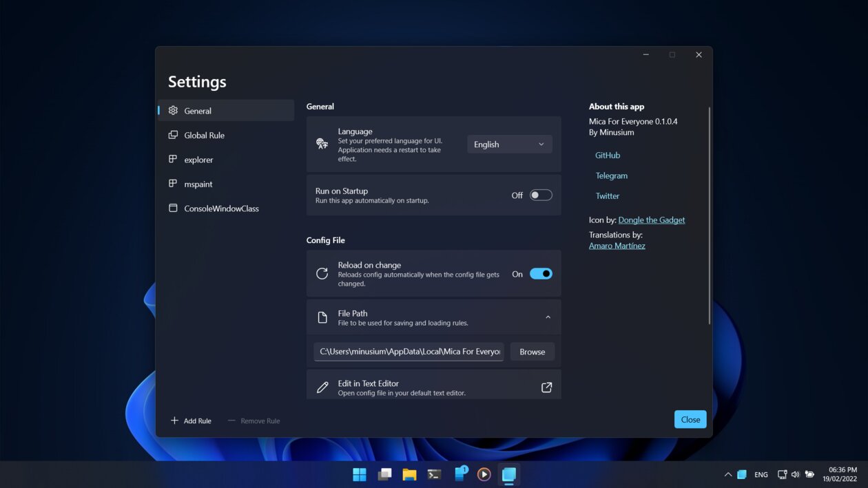
Task: Disable Reload on change
Action: pos(541,273)
